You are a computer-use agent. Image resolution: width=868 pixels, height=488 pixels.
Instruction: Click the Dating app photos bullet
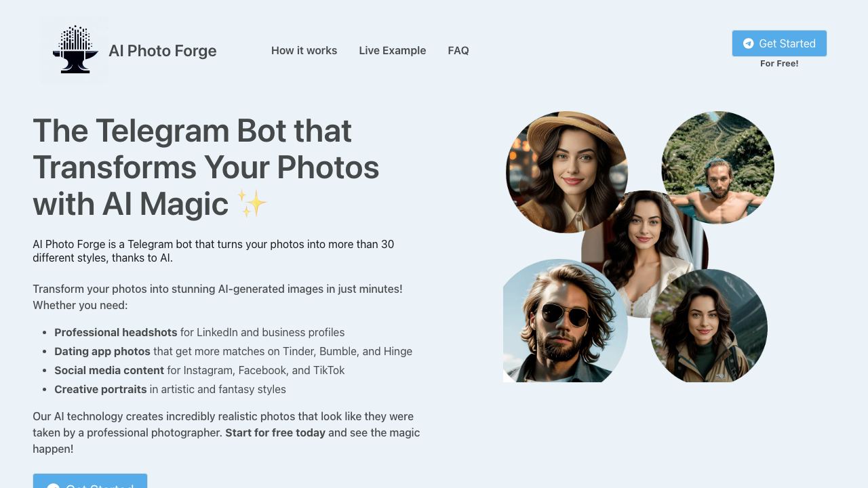[233, 351]
